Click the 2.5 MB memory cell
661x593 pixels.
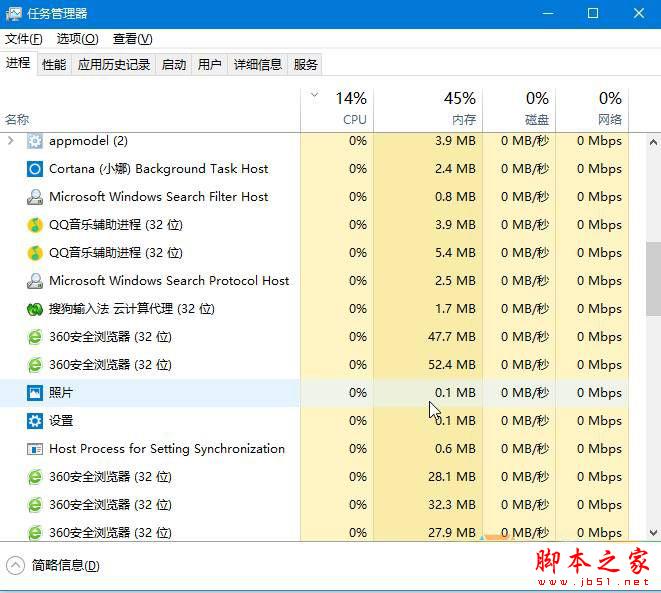coord(428,281)
